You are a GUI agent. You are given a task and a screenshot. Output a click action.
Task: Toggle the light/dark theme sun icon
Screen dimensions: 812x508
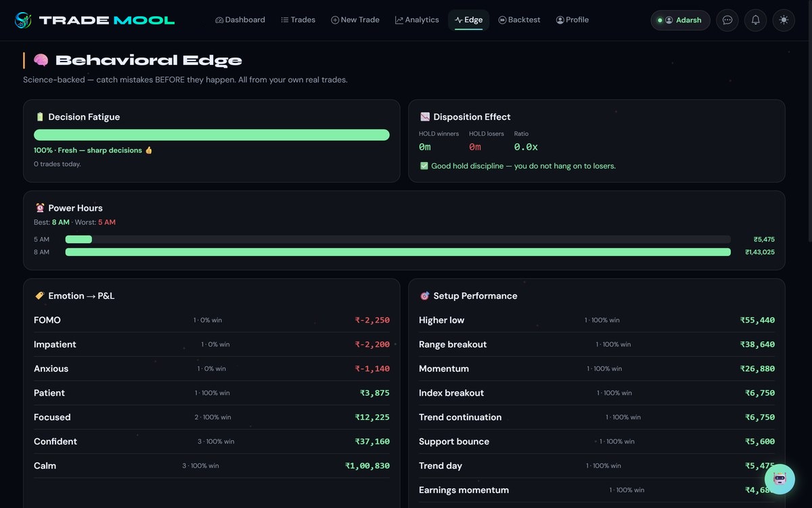pos(784,20)
